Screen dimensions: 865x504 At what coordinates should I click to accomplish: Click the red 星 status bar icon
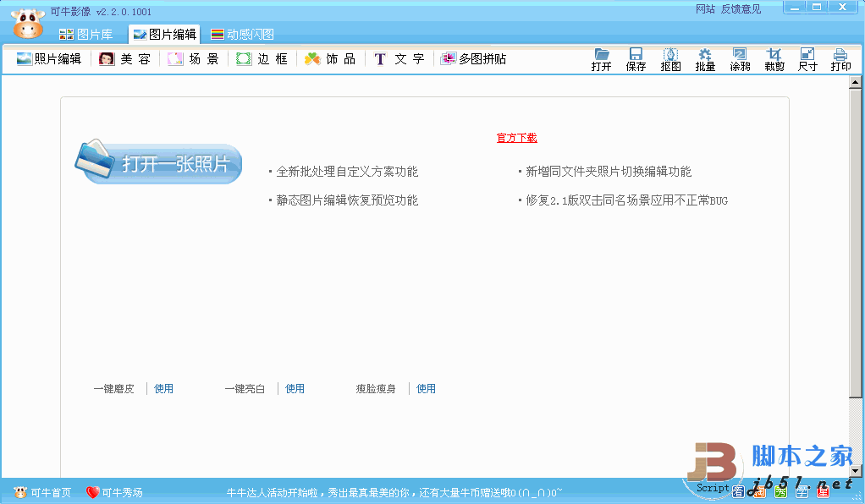tap(823, 490)
